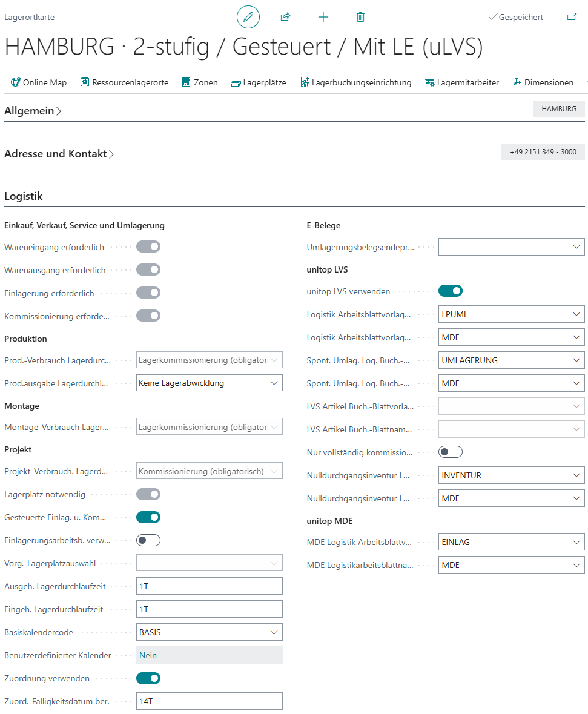Click the trash delete icon
The image size is (588, 714).
(360, 17)
